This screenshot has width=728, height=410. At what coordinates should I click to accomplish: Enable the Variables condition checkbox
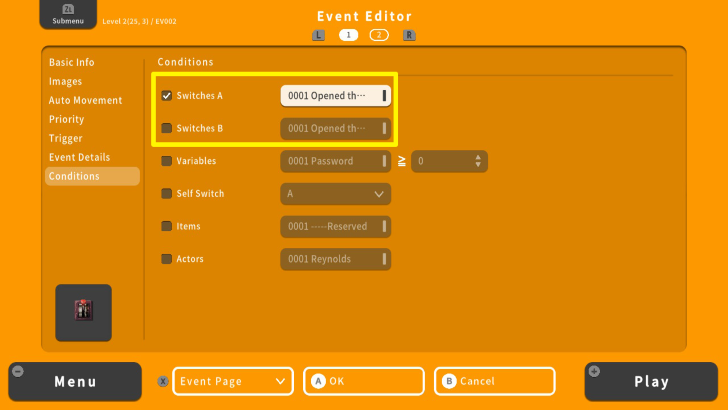coord(167,161)
